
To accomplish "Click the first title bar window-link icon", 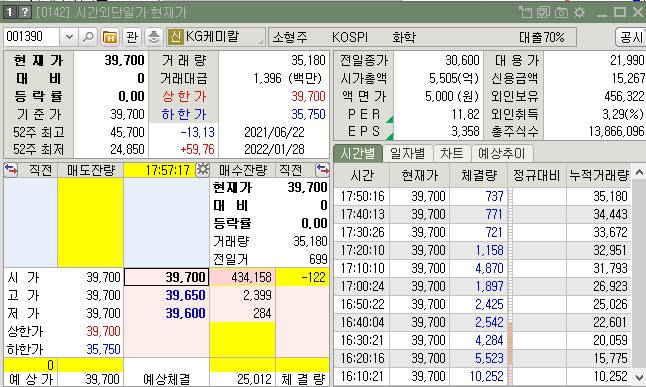I will click(x=525, y=12).
